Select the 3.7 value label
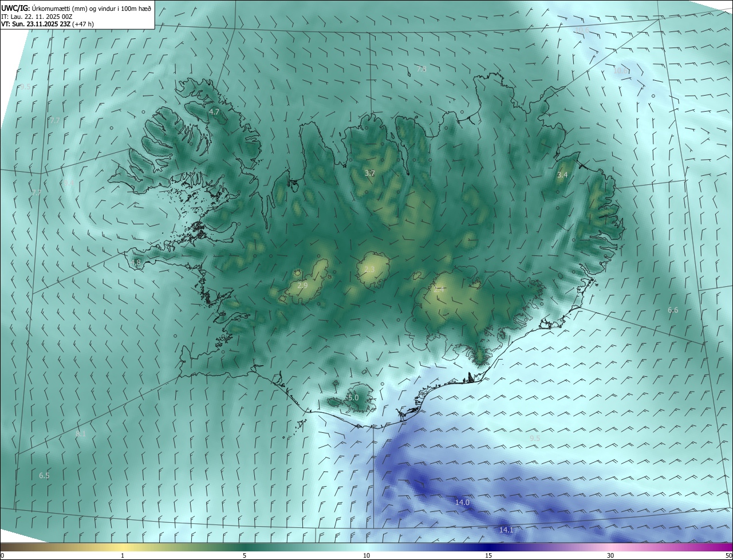Image resolution: width=733 pixels, height=560 pixels. tap(370, 173)
